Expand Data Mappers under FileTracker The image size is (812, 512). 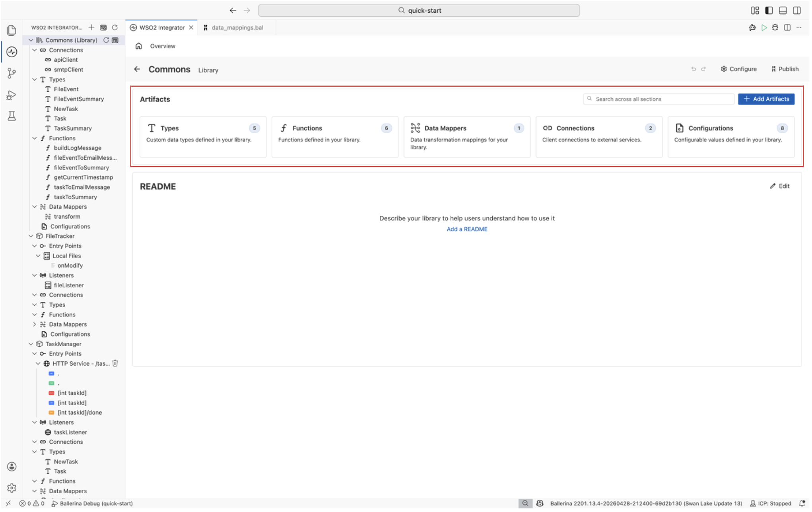pos(35,324)
